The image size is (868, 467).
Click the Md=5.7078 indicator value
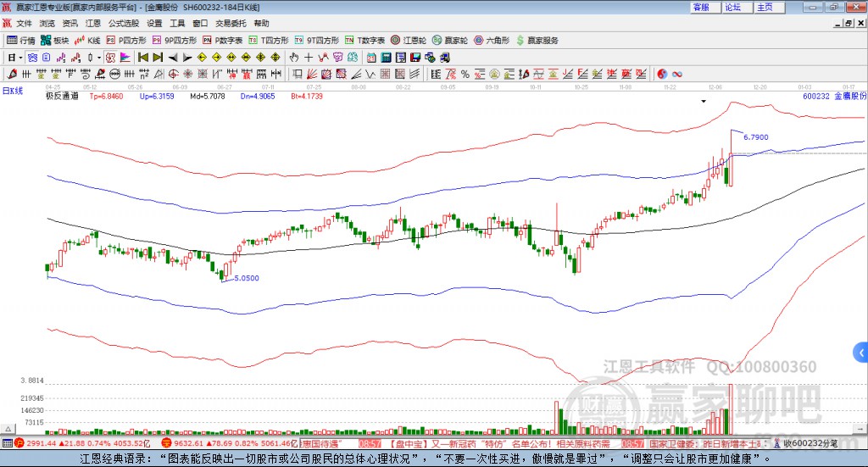[208, 97]
